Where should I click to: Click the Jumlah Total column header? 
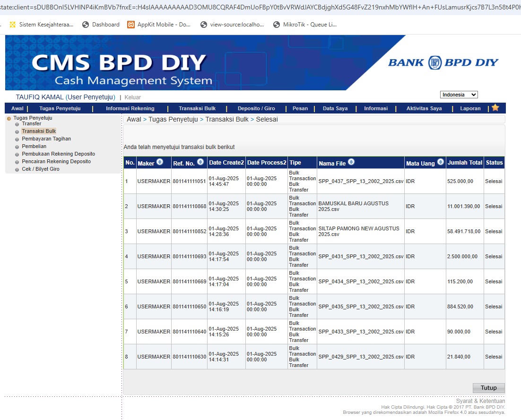pos(465,163)
